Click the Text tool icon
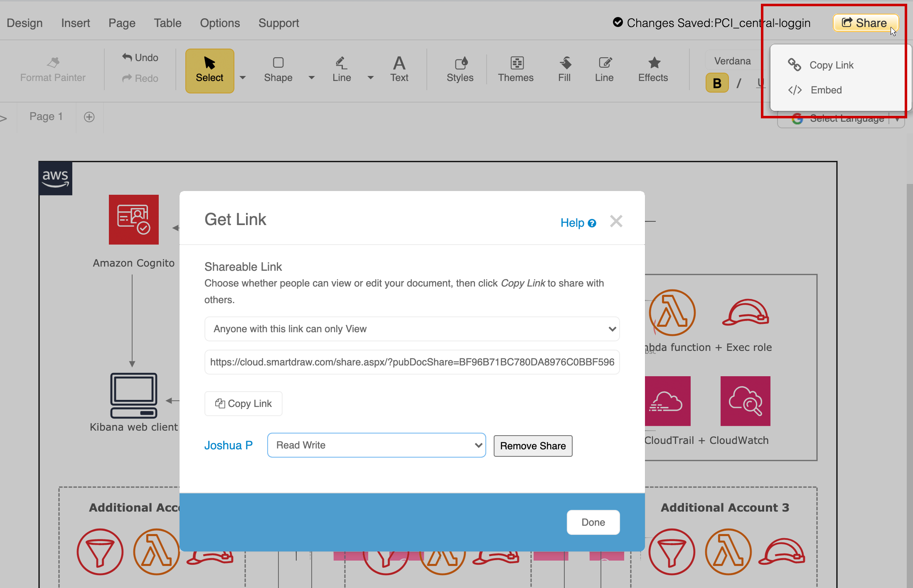The height and width of the screenshot is (588, 913). [x=399, y=63]
